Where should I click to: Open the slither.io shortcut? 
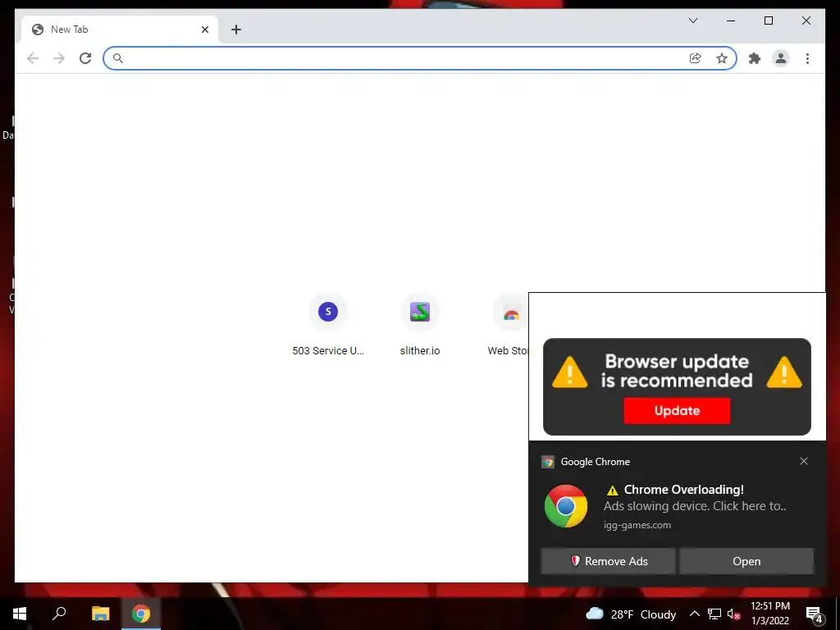coord(420,326)
